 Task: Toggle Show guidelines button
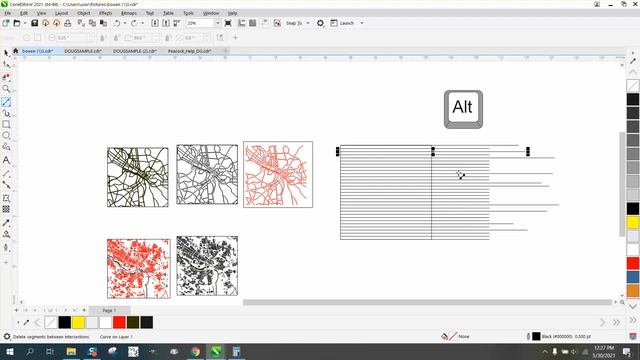pyautogui.click(x=264, y=23)
